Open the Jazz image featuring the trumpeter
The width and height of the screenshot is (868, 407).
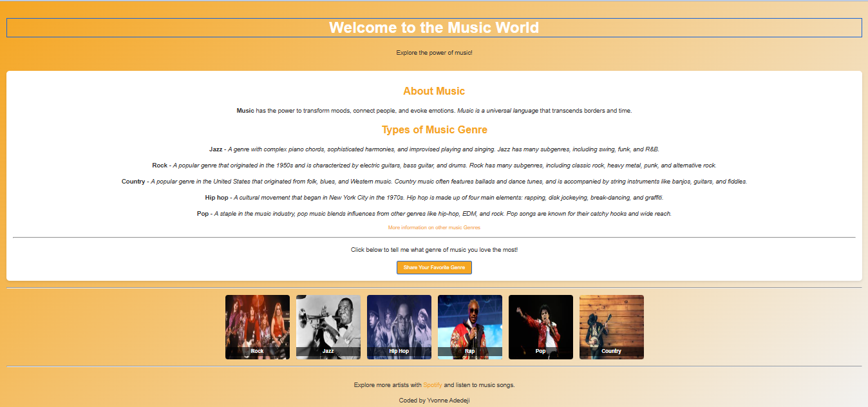(x=328, y=327)
